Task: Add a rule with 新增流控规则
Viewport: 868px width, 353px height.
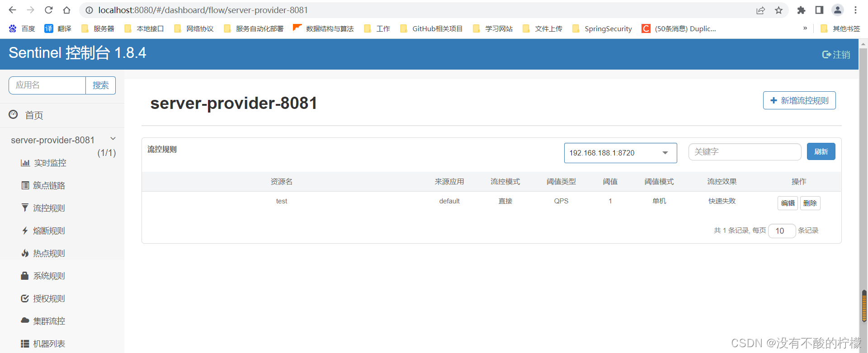Action: pyautogui.click(x=799, y=100)
